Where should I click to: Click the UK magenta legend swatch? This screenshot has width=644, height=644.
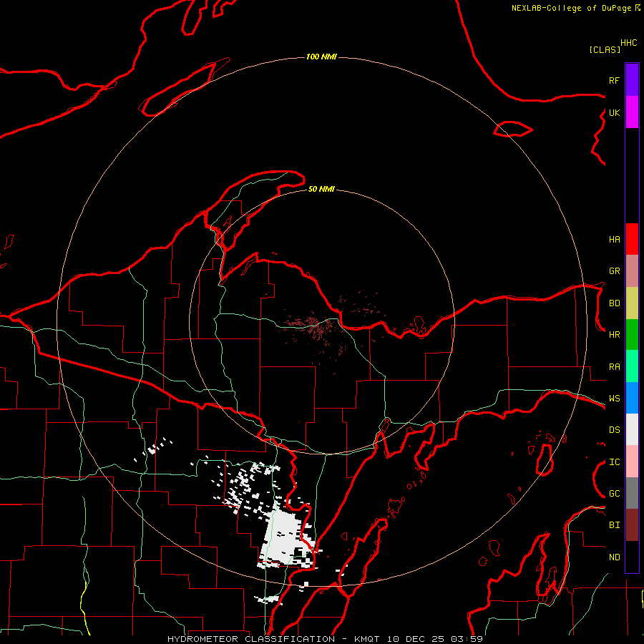point(632,112)
